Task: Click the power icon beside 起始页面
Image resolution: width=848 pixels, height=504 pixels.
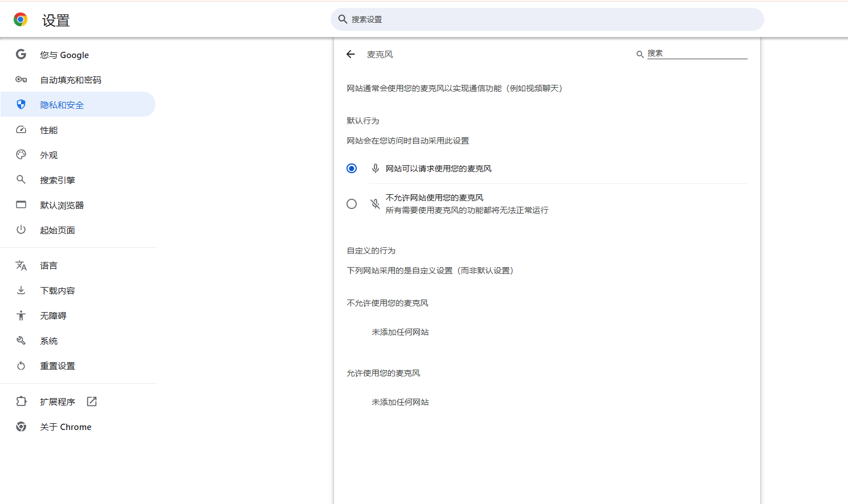Action: point(21,230)
